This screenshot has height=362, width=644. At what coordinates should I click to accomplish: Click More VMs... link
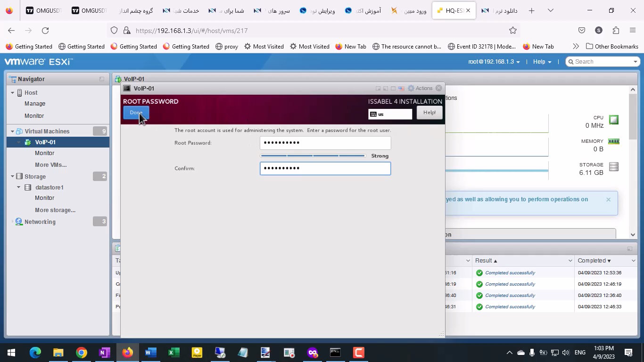50,165
